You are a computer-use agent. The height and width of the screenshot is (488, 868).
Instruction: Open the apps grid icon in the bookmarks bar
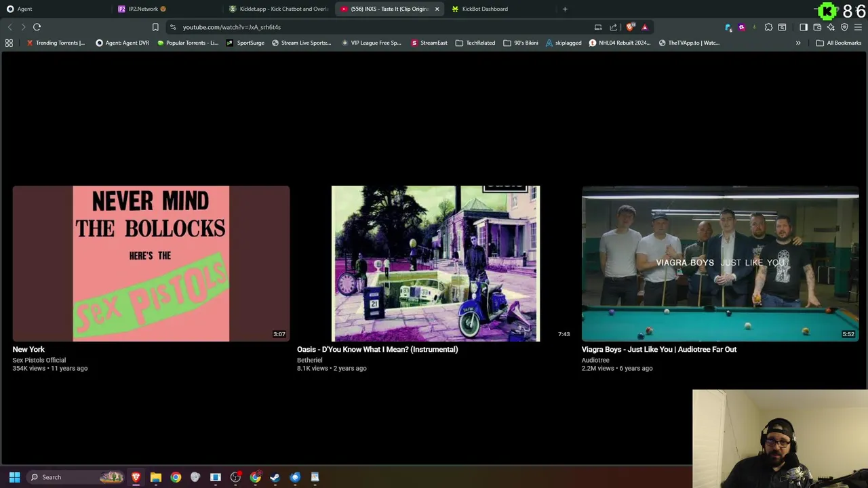[9, 43]
